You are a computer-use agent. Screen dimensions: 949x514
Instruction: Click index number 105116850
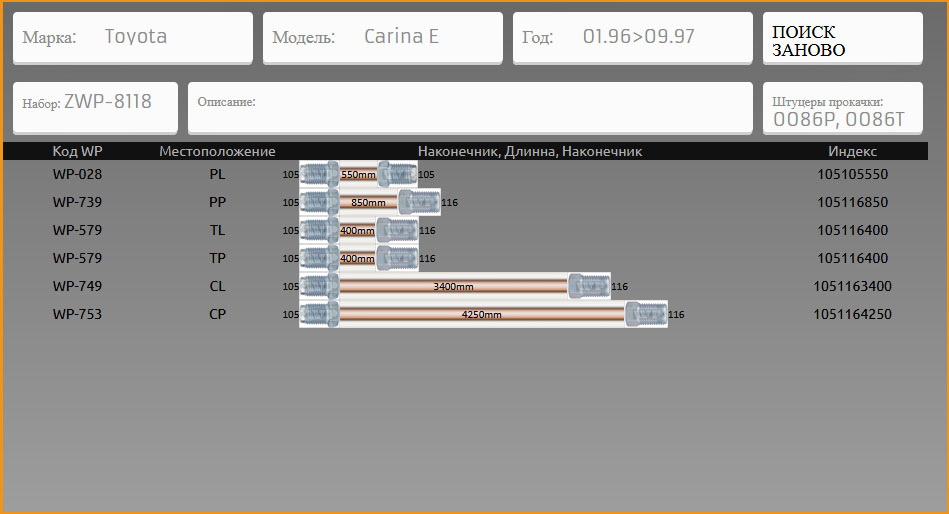pos(852,202)
